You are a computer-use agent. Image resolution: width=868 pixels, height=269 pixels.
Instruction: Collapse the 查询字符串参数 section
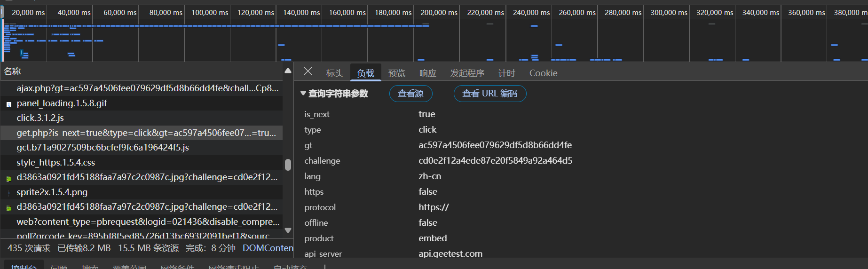coord(303,94)
